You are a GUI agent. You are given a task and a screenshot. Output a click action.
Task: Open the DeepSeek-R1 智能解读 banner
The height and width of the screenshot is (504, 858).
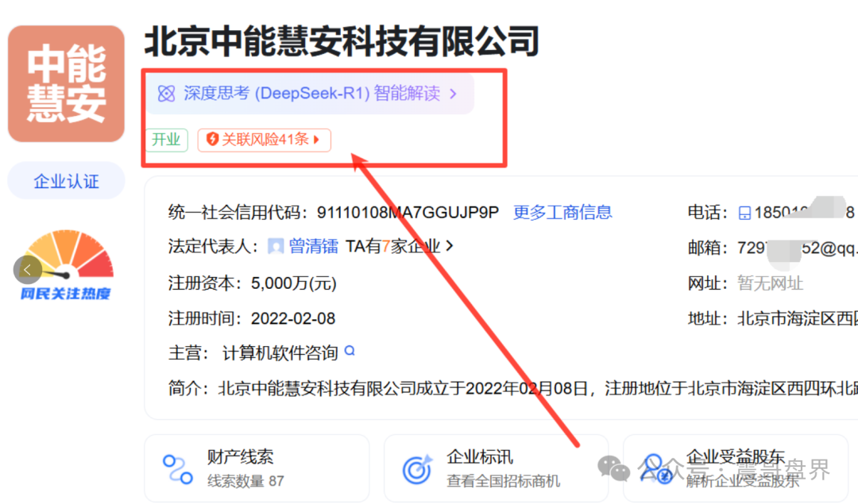pyautogui.click(x=310, y=94)
